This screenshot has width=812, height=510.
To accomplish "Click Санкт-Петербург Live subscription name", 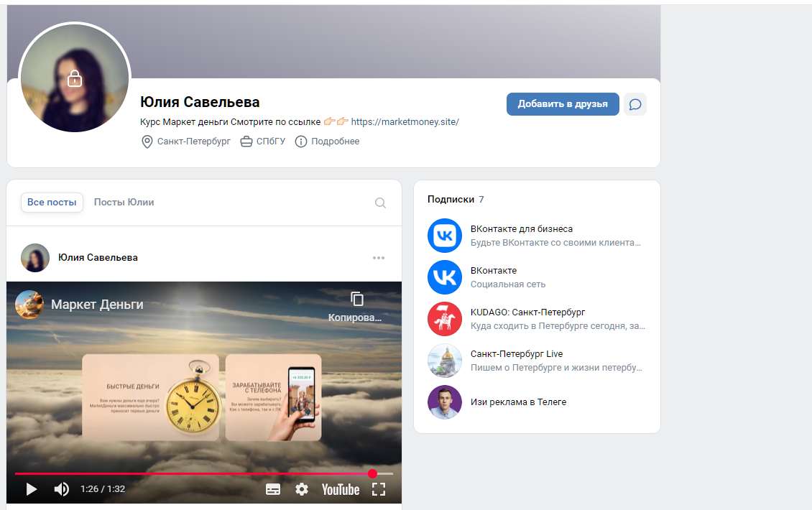I will [x=517, y=353].
